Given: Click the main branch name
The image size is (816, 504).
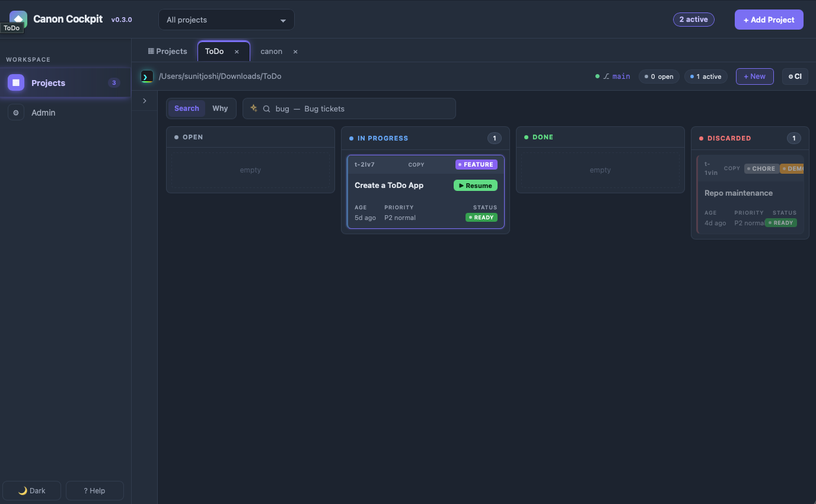Looking at the screenshot, I should tap(621, 76).
